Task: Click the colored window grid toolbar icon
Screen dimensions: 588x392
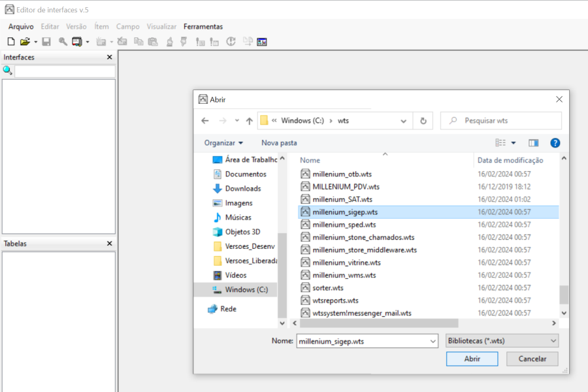Action: (262, 42)
